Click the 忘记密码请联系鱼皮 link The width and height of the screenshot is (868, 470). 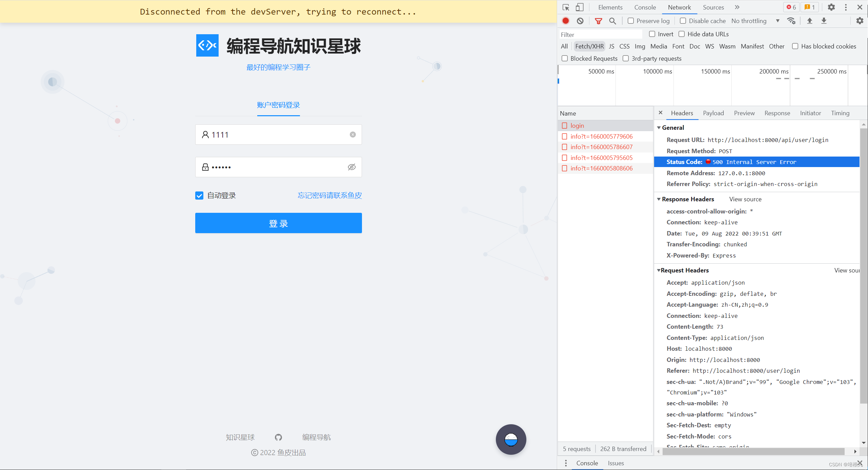(329, 196)
